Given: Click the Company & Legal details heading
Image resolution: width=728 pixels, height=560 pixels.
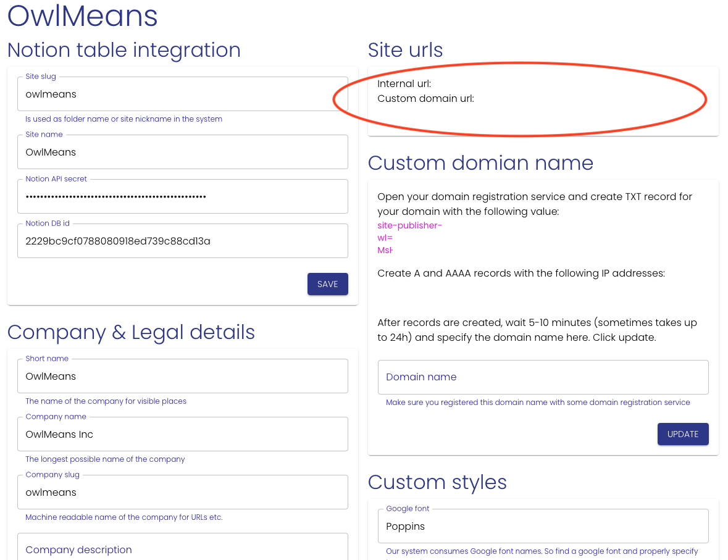Looking at the screenshot, I should click(131, 332).
